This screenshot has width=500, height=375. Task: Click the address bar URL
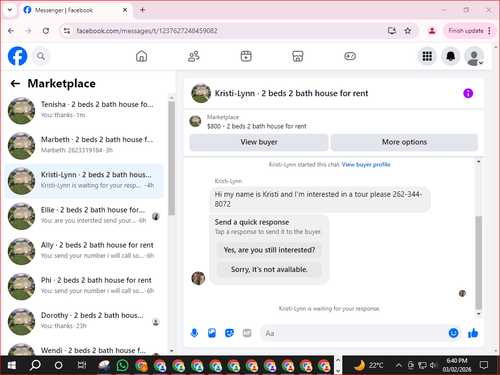click(147, 31)
